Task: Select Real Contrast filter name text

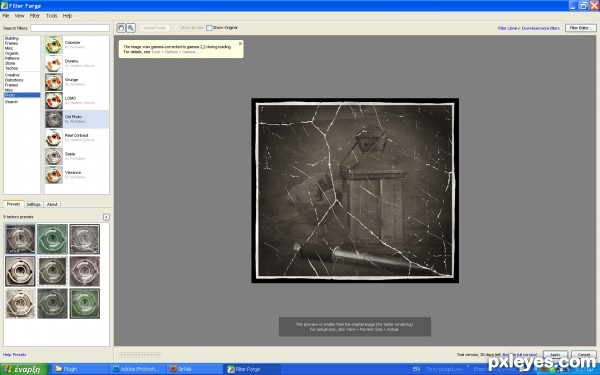Action: 77,135
